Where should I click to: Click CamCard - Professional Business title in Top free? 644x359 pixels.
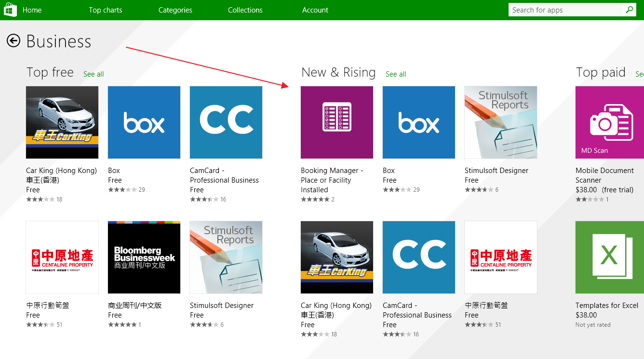coord(224,175)
